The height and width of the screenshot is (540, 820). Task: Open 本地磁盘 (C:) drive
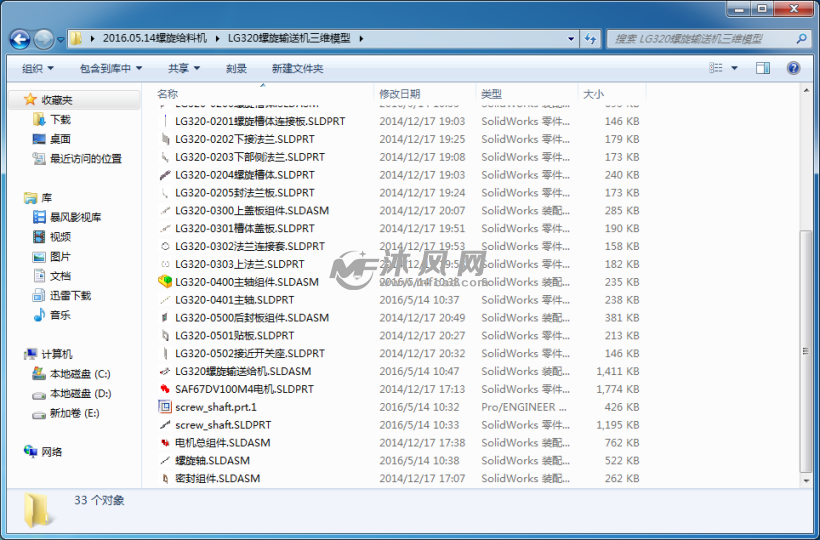(80, 374)
